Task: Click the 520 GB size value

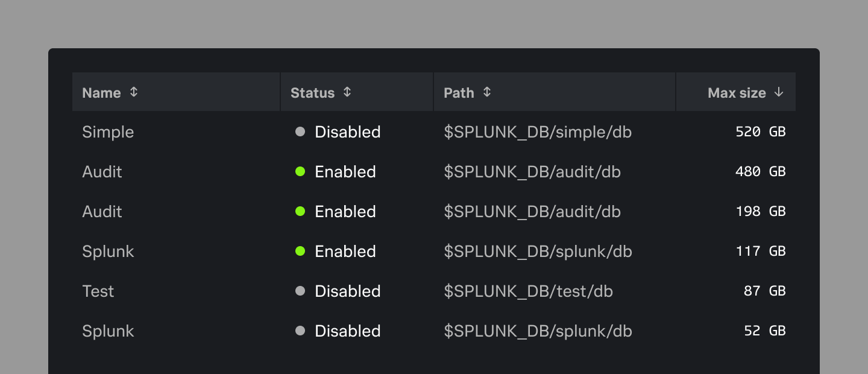Action: point(760,132)
